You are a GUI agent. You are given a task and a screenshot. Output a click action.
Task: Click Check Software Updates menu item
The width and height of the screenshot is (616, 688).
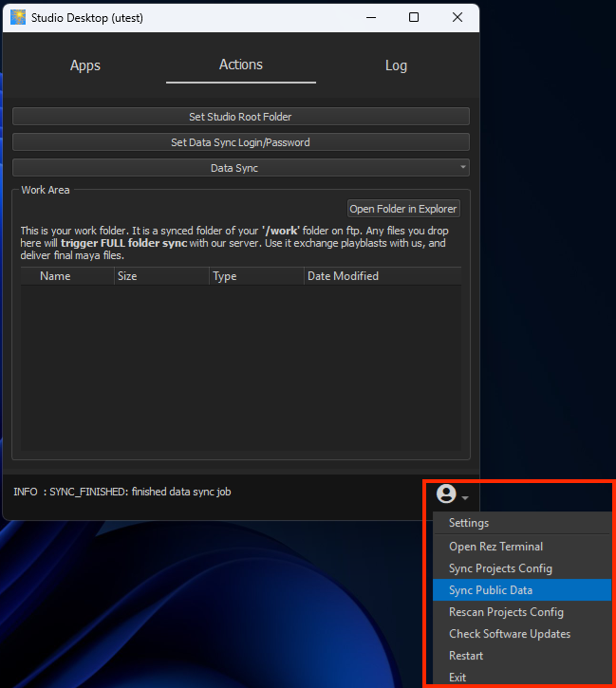510,634
